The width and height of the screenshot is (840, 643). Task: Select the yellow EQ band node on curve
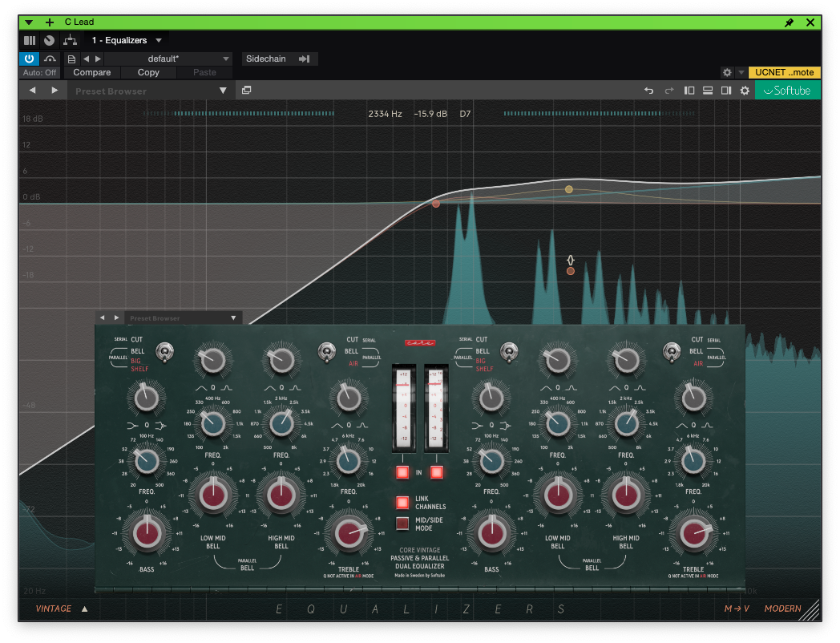click(x=569, y=189)
